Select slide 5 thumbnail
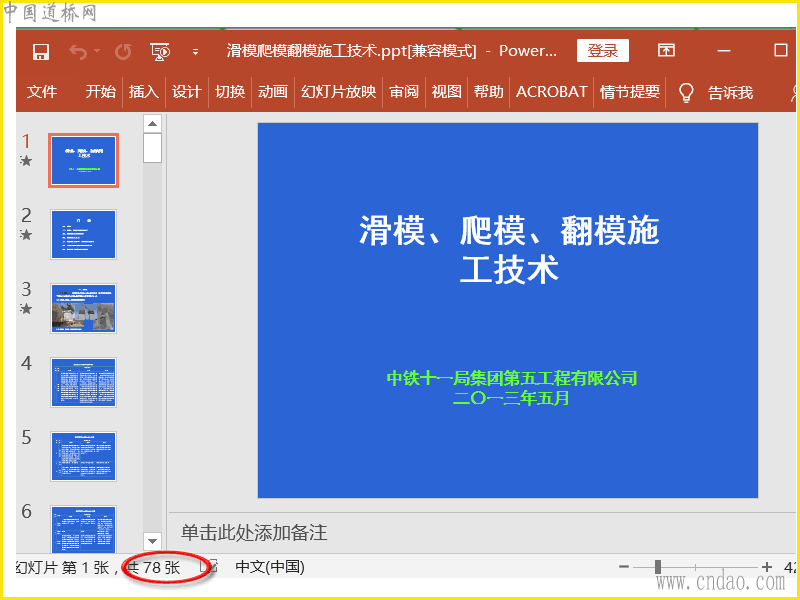800x600 pixels. pos(84,457)
